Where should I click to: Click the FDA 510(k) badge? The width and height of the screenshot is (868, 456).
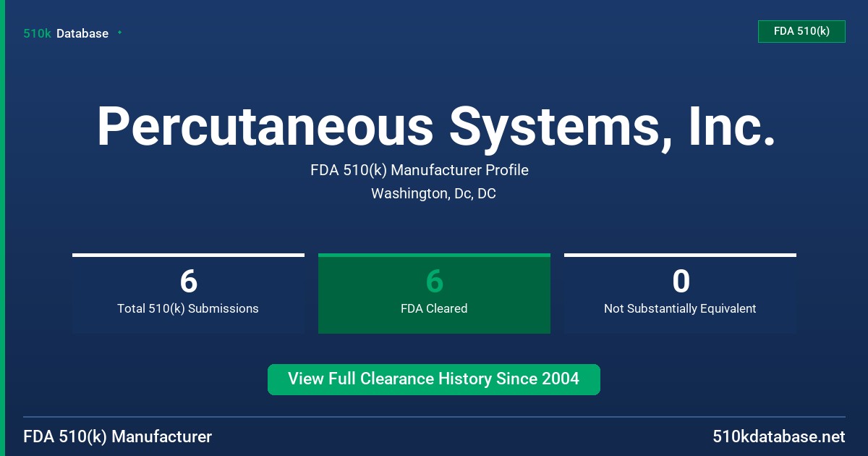point(801,31)
